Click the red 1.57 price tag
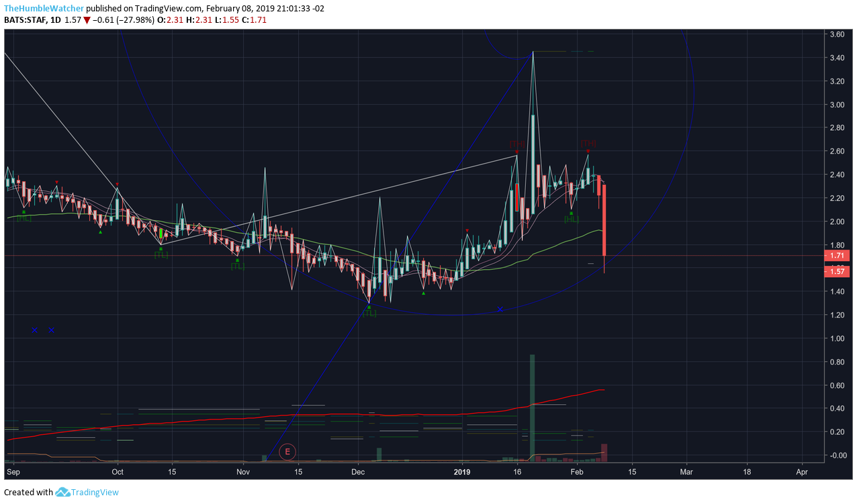 click(x=838, y=270)
